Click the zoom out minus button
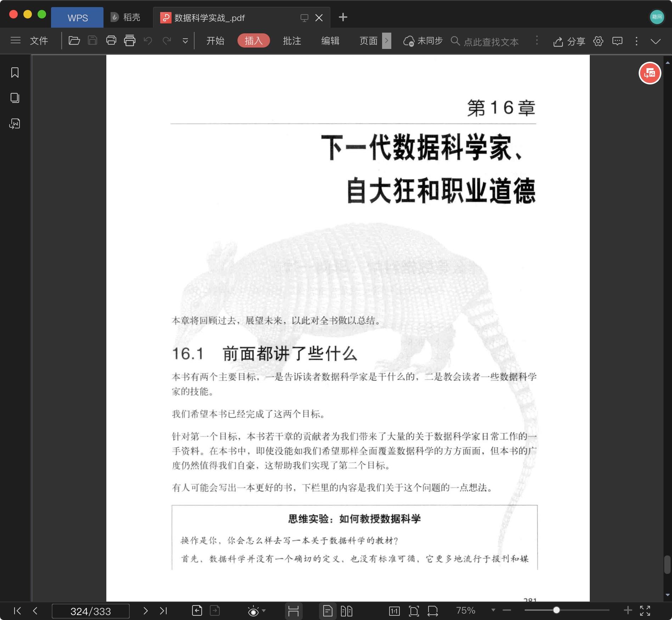This screenshot has width=672, height=620. tap(507, 610)
